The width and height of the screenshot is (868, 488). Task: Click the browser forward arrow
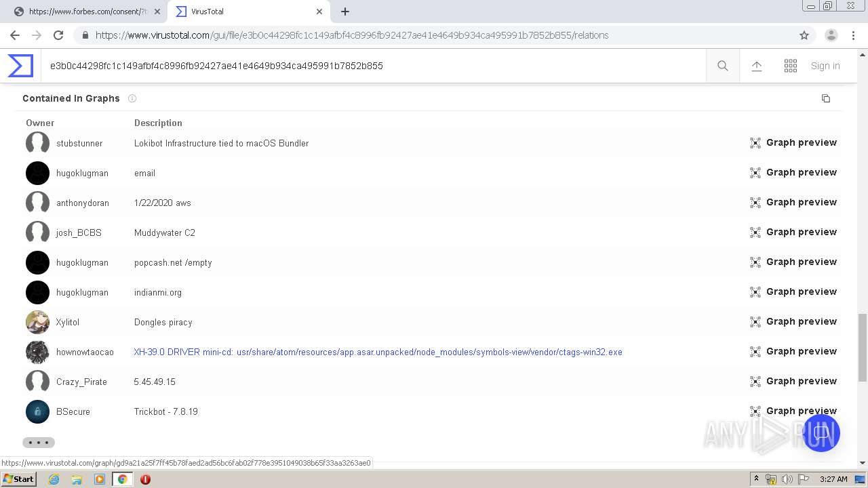click(x=37, y=35)
